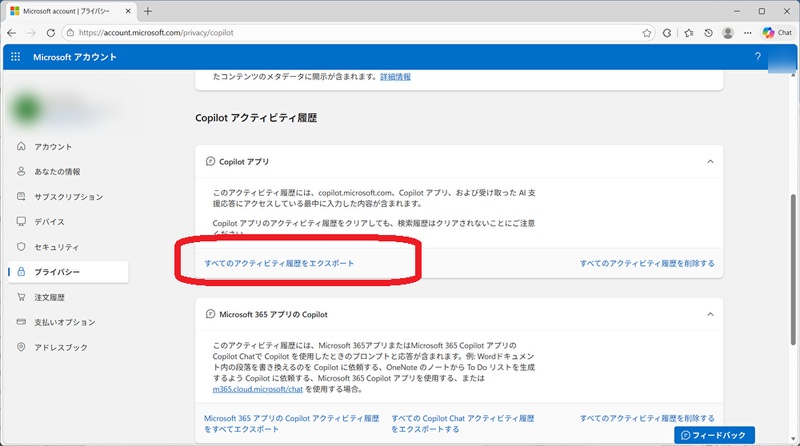Viewport: 800px width, 446px height.
Task: Open あなたの情報 in the sidebar
Action: [68, 171]
